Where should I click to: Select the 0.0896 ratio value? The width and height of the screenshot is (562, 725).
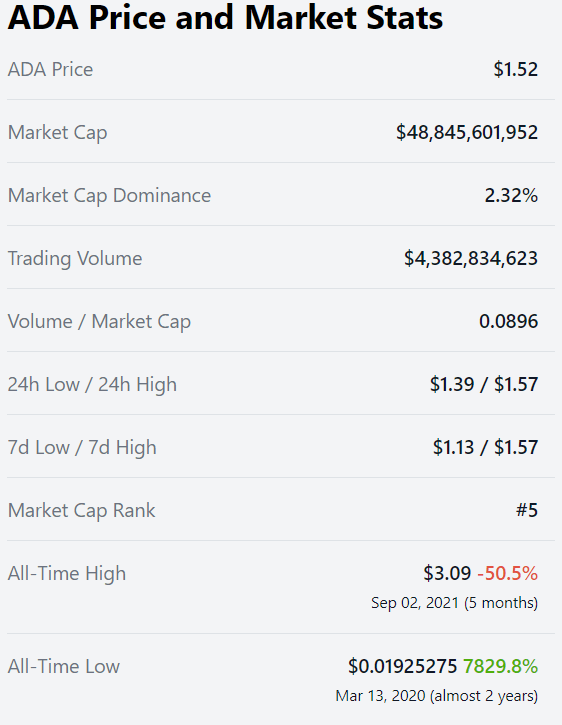pos(508,321)
